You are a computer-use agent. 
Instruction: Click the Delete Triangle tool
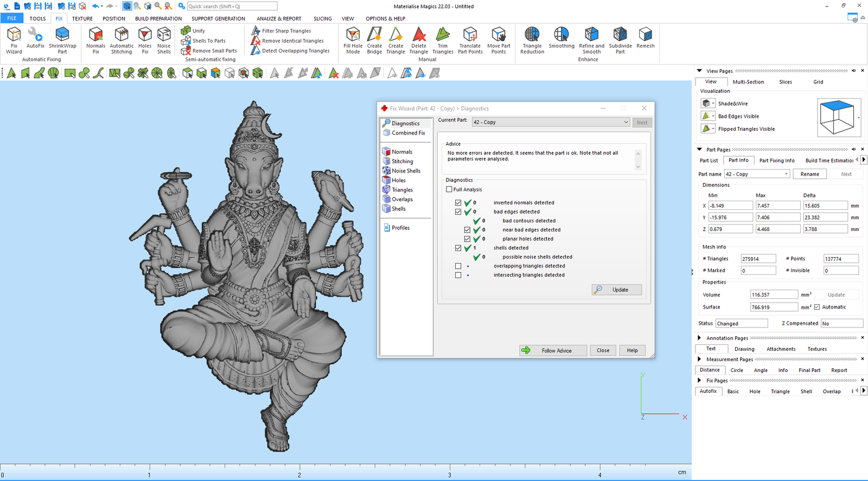pos(418,41)
